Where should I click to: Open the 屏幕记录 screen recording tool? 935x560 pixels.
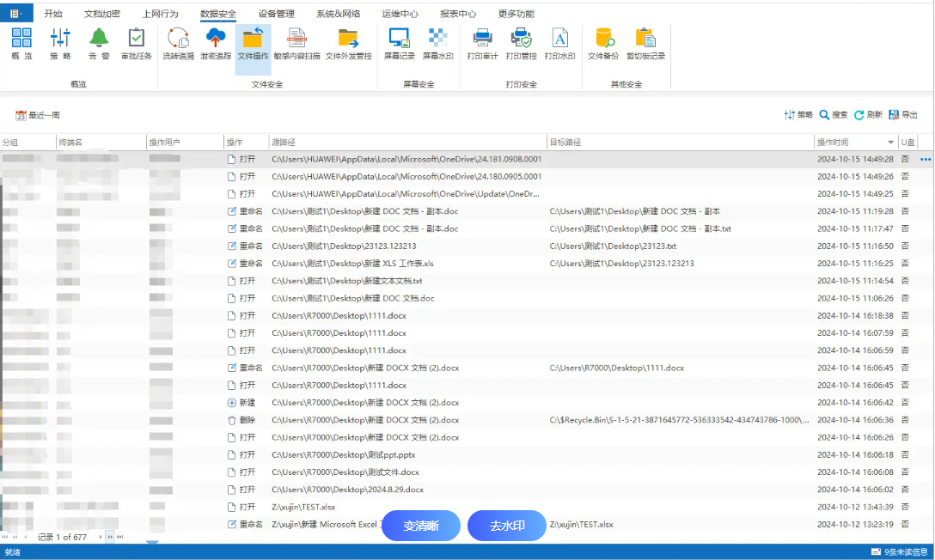click(399, 43)
